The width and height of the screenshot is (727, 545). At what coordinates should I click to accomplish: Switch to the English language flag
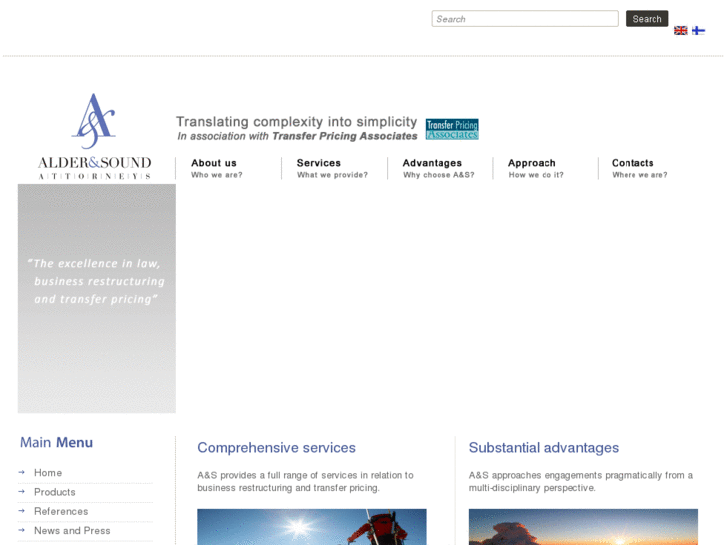(x=680, y=31)
